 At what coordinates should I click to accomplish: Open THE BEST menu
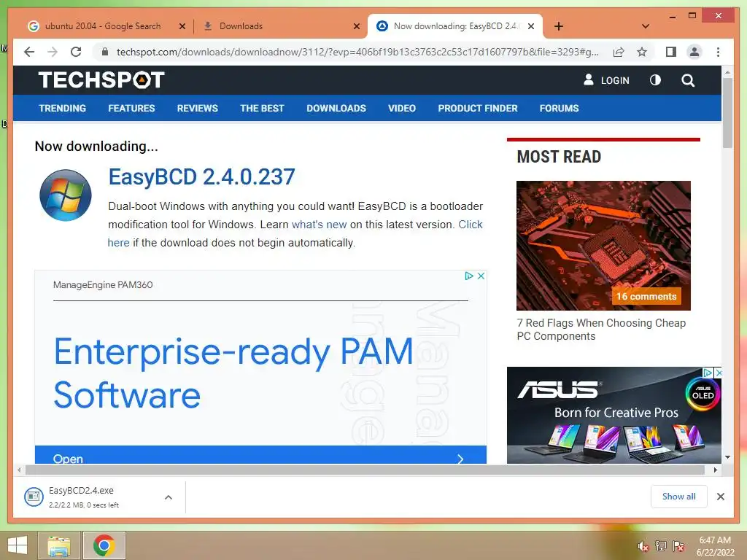[x=262, y=108]
